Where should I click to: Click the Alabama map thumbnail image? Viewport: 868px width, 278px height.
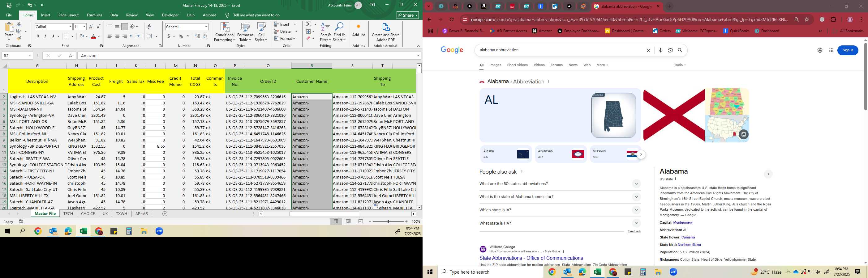[614, 115]
